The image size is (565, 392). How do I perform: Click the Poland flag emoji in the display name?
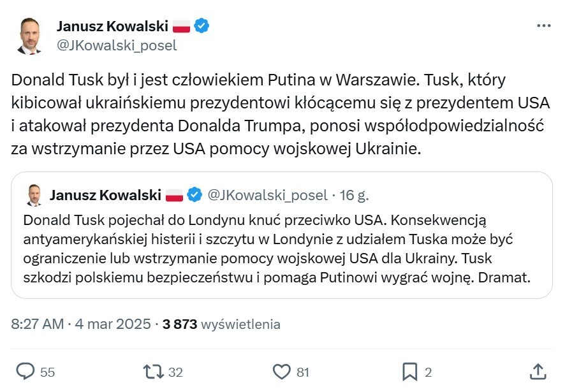point(182,26)
